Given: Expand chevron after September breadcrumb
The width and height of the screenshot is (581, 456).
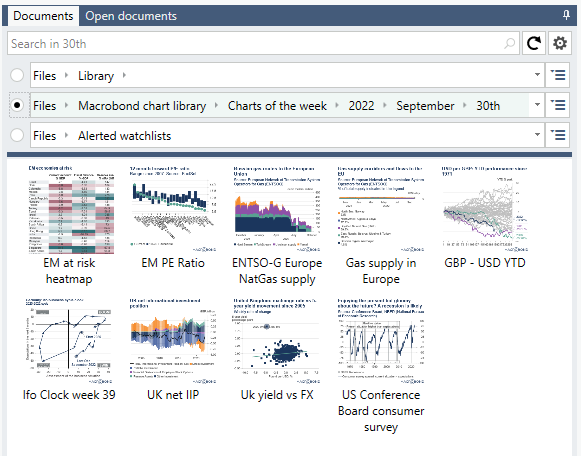Looking at the screenshot, I should pos(465,105).
